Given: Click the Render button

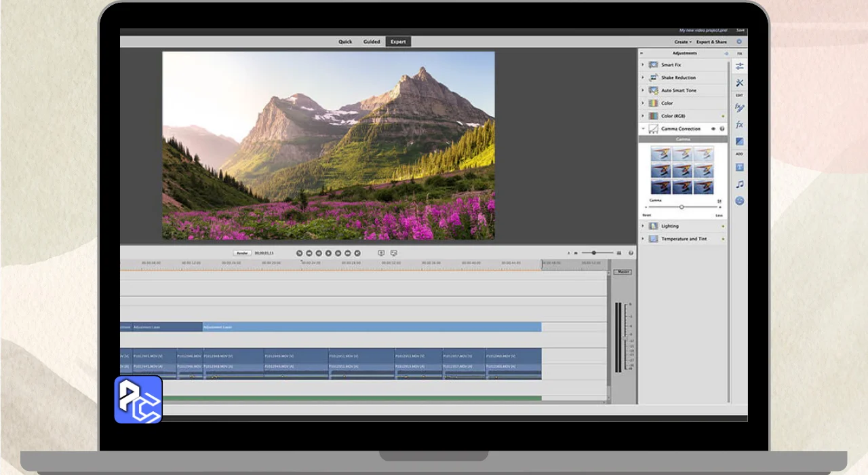Looking at the screenshot, I should pyautogui.click(x=242, y=253).
